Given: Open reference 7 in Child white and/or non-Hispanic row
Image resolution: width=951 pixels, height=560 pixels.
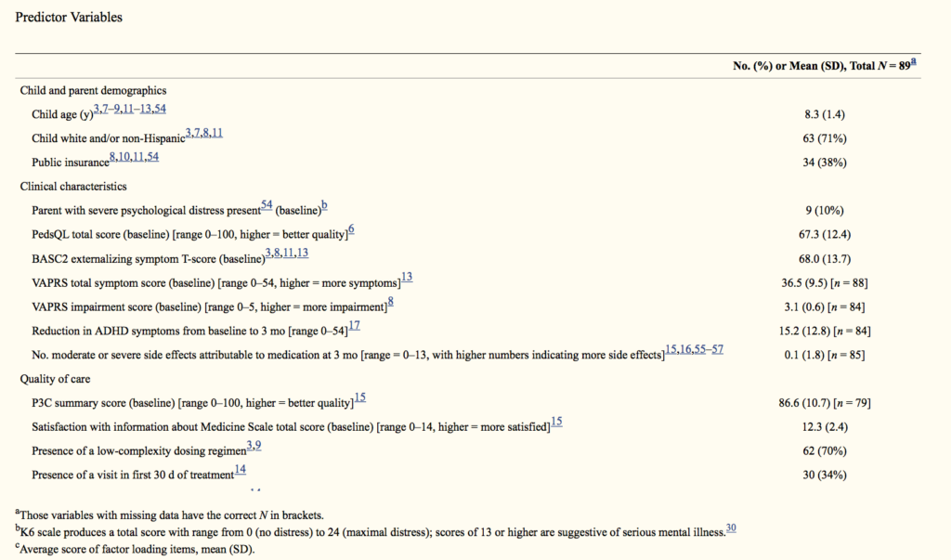Looking at the screenshot, I should point(197,132).
